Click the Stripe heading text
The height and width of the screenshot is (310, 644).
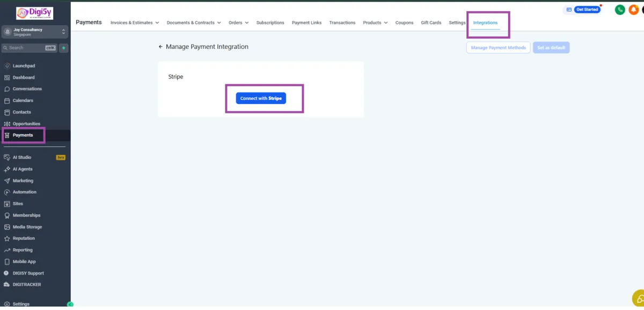point(176,77)
